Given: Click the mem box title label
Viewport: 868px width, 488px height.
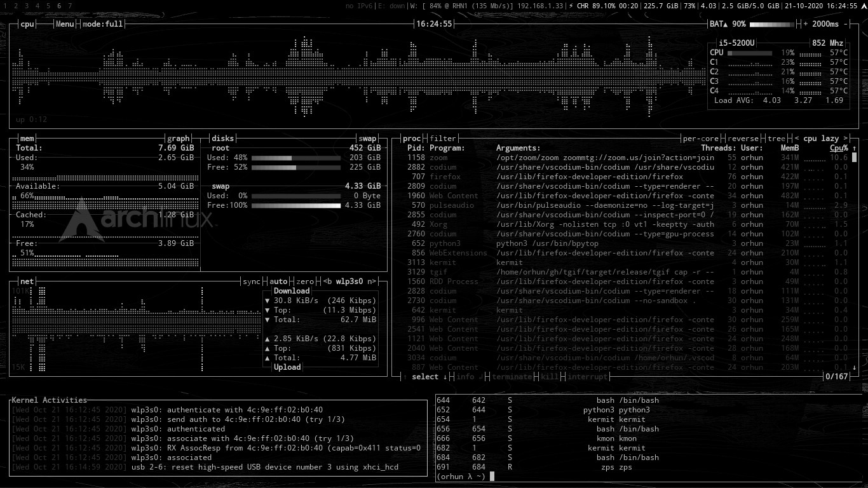Looking at the screenshot, I should pyautogui.click(x=27, y=139).
